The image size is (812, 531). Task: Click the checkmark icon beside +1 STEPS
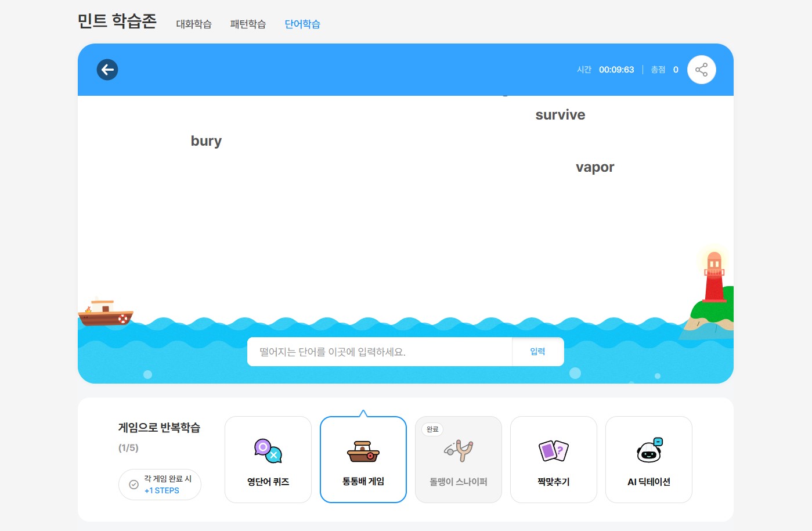point(133,485)
